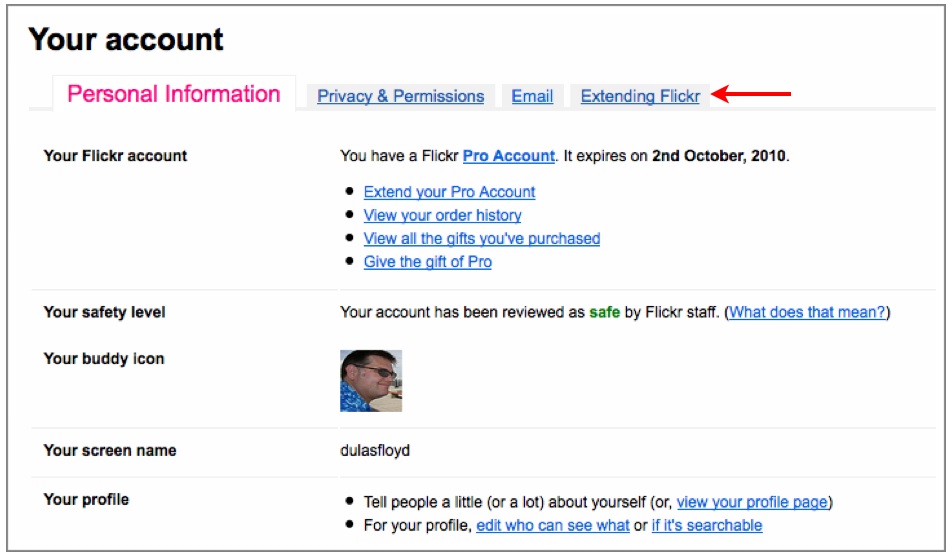The image size is (950, 556).
Task: Open the Privacy & Permissions tab
Action: pos(400,96)
